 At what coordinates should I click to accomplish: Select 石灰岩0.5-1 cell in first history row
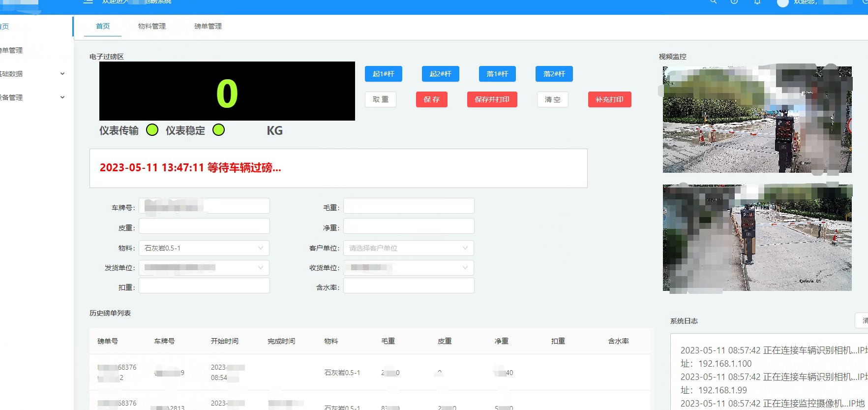(342, 373)
